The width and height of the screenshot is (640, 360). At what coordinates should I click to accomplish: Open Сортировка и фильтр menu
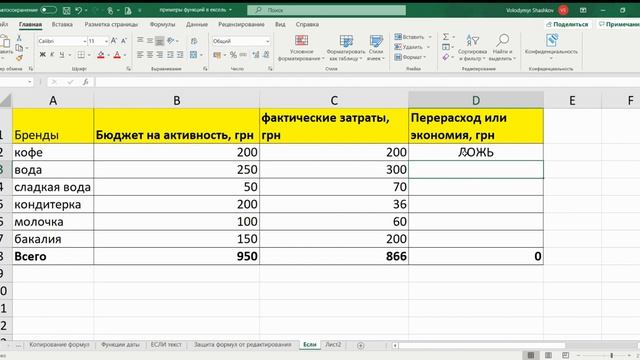click(472, 48)
